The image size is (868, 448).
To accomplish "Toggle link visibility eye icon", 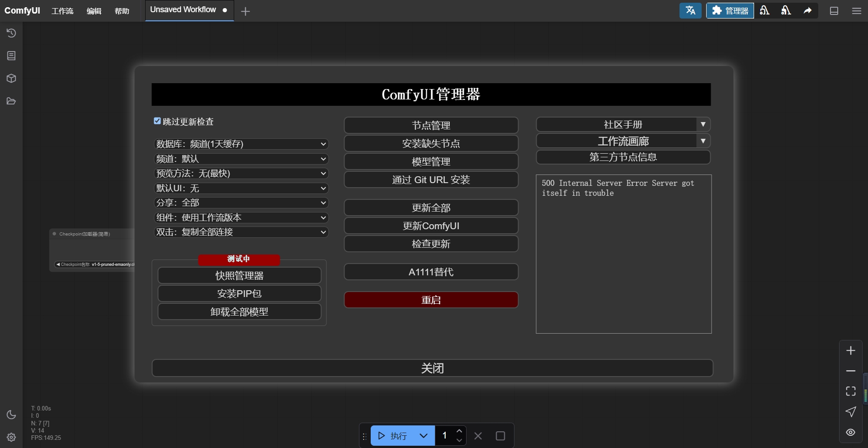I will tap(851, 432).
